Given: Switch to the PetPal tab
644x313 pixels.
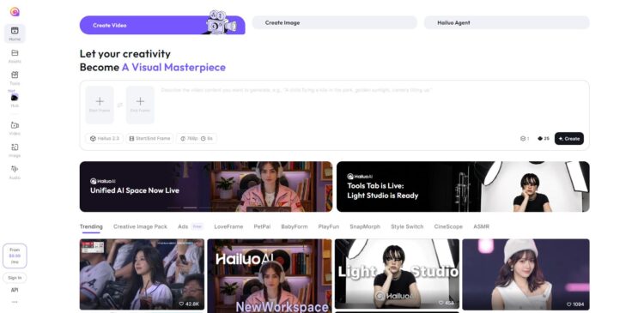Looking at the screenshot, I should [262, 226].
